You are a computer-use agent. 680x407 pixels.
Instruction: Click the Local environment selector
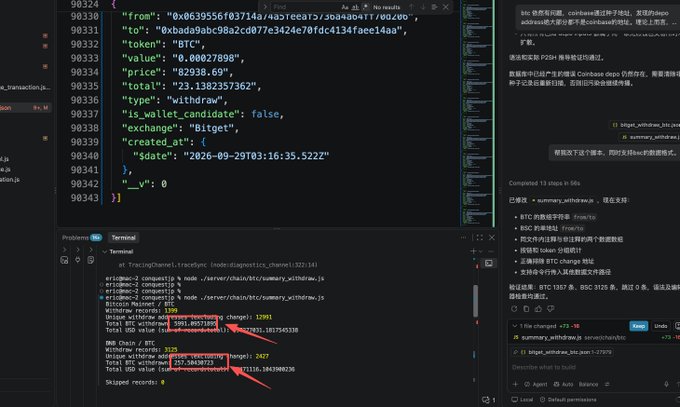(522, 400)
